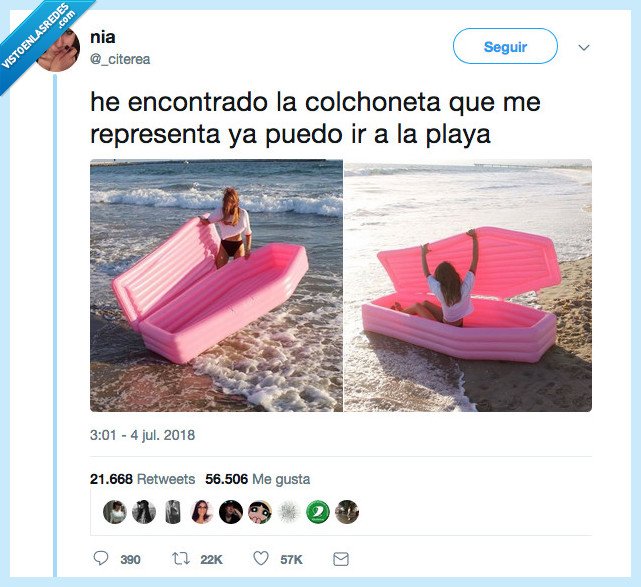The height and width of the screenshot is (587, 641).
Task: Open the liker avatar with glasses
Action: (202, 512)
